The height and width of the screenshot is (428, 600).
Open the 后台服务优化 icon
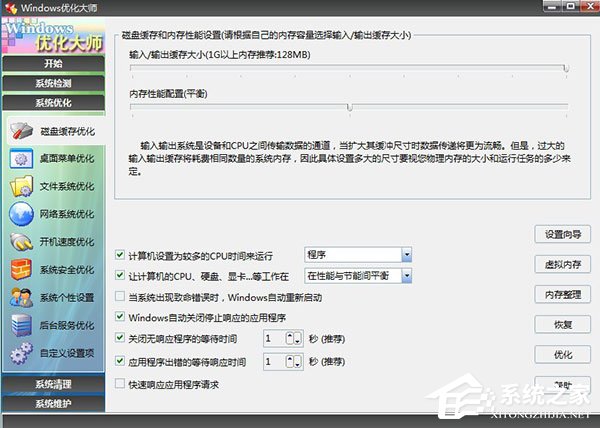(x=21, y=325)
